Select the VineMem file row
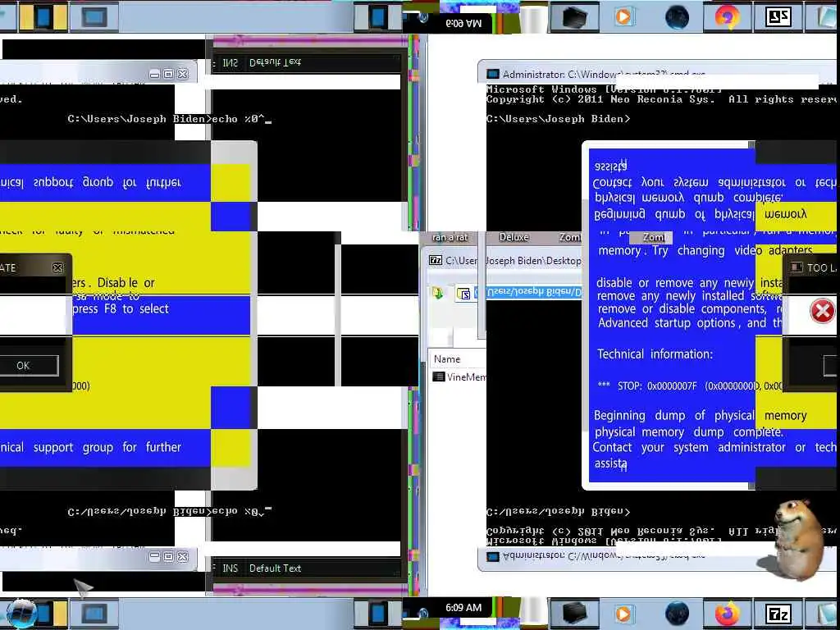Viewport: 840px width, 630px height. pyautogui.click(x=459, y=377)
